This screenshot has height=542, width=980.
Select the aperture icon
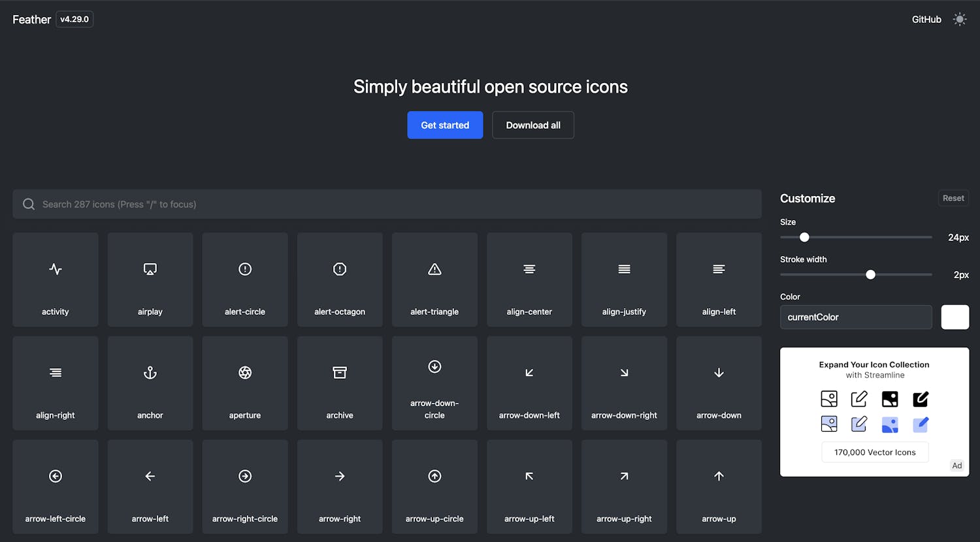[x=245, y=383]
